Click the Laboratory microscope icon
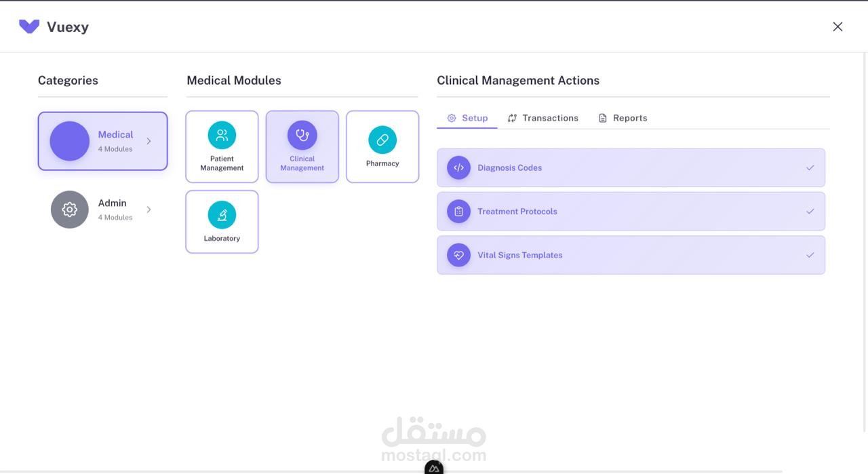 click(222, 215)
